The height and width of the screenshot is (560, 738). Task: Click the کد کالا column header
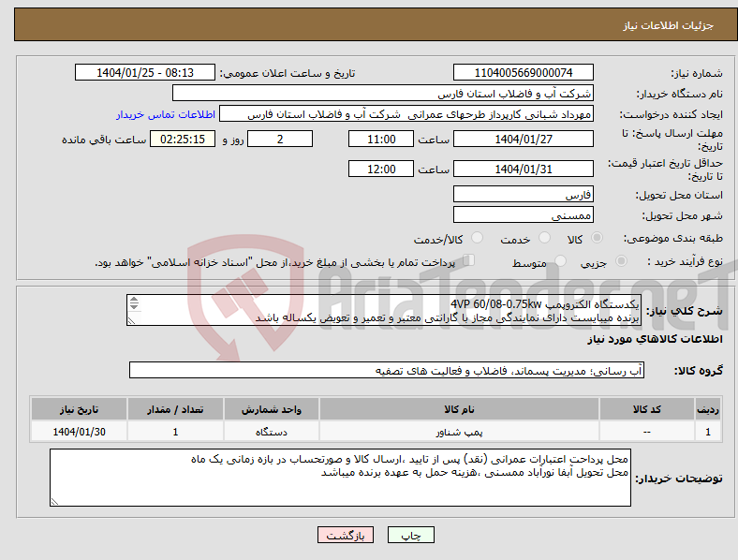tap(647, 409)
